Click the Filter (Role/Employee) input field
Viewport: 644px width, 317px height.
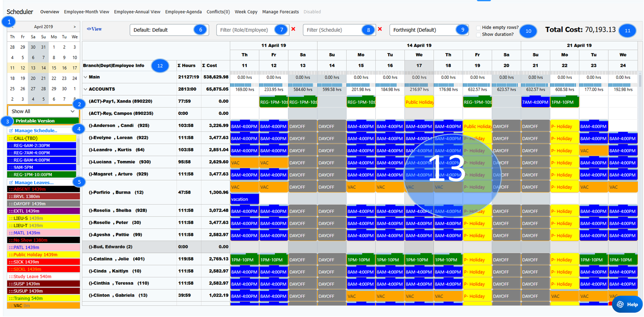[245, 30]
